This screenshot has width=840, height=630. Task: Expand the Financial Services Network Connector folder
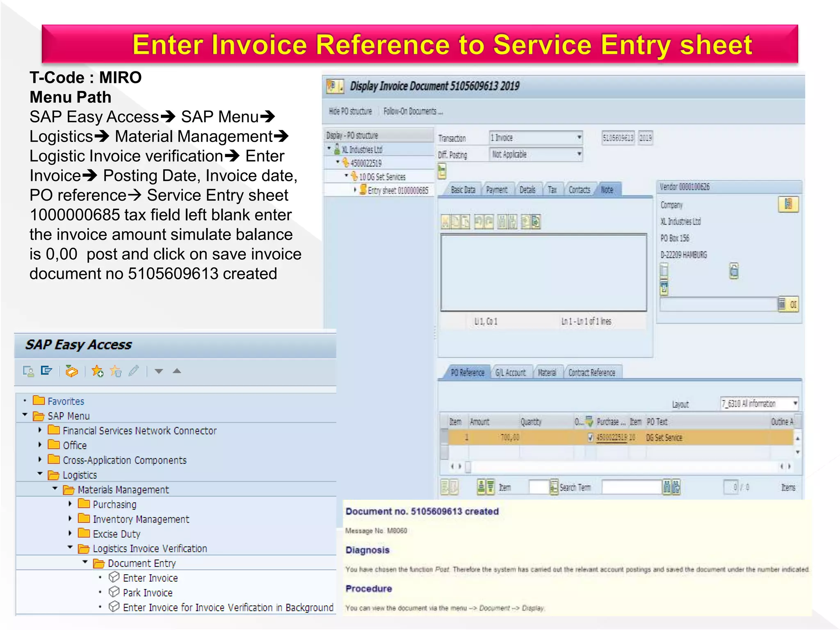[x=40, y=430]
